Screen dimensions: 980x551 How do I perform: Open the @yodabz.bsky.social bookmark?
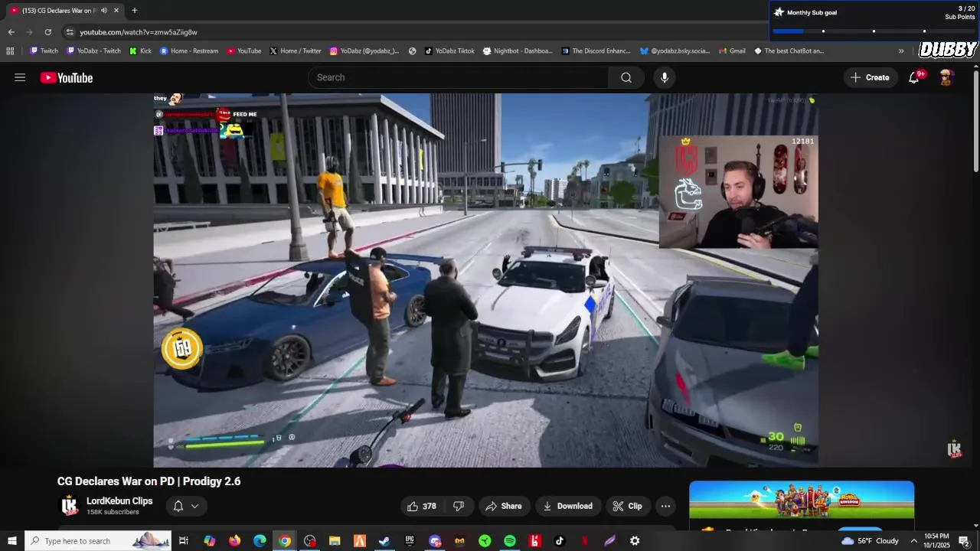coord(675,51)
